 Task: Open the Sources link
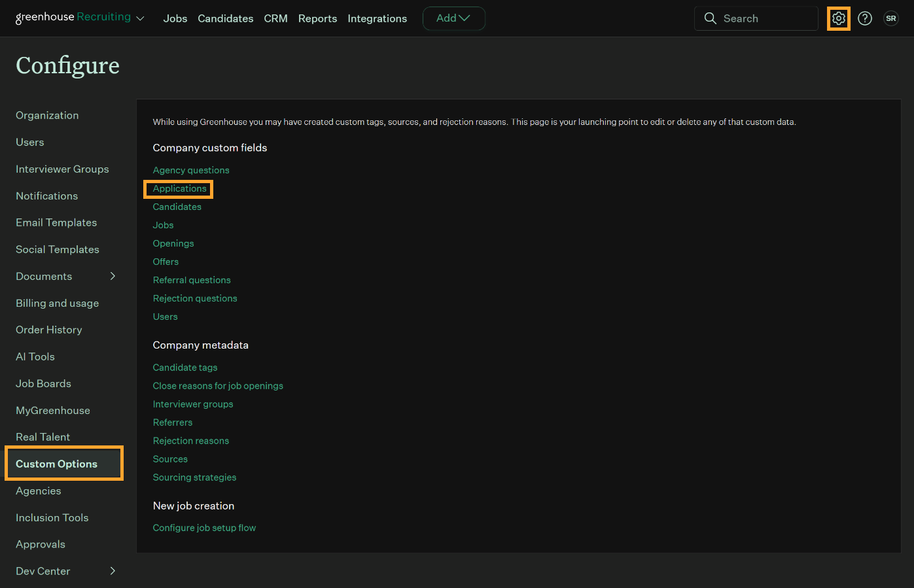click(x=170, y=459)
